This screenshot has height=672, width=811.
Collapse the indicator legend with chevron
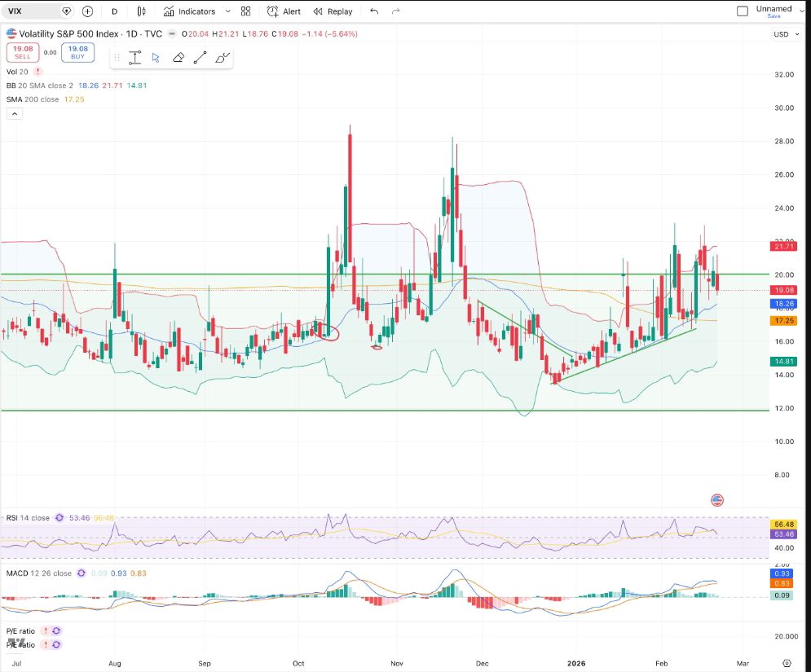pyautogui.click(x=13, y=114)
